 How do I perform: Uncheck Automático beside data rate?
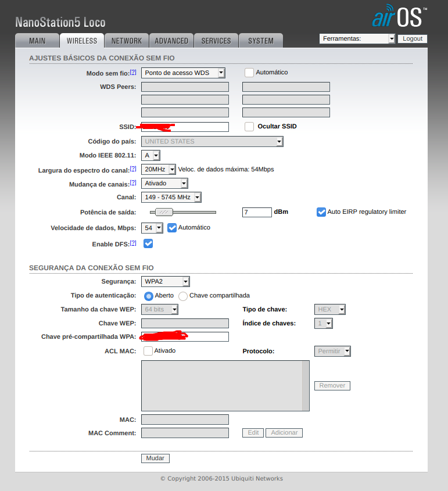pyautogui.click(x=172, y=228)
